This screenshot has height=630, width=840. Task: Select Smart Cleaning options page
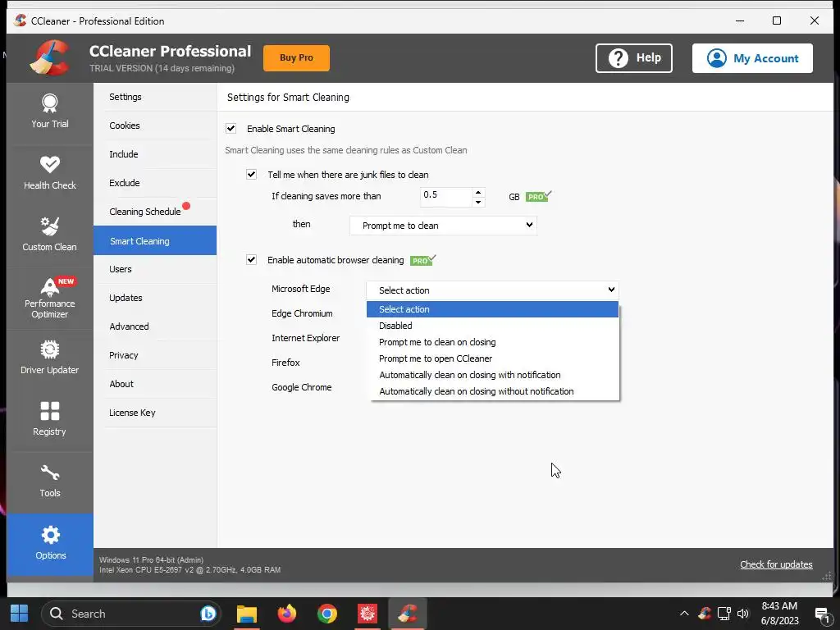coord(155,240)
